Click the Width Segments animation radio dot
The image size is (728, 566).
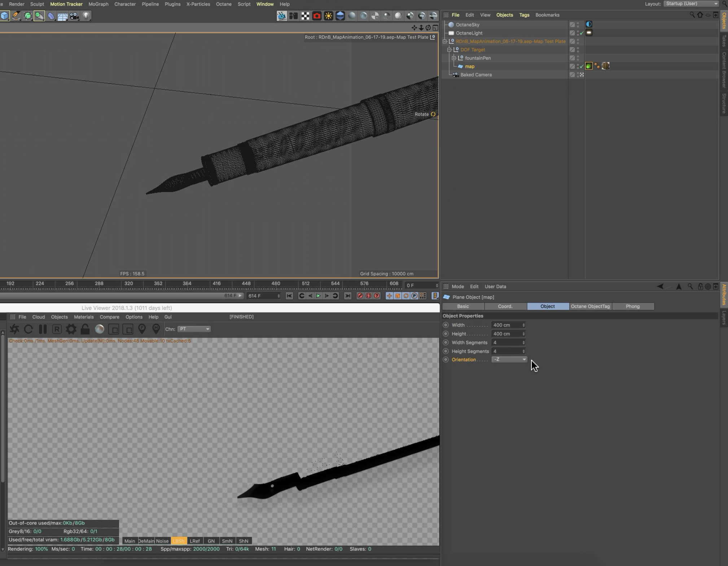click(446, 342)
